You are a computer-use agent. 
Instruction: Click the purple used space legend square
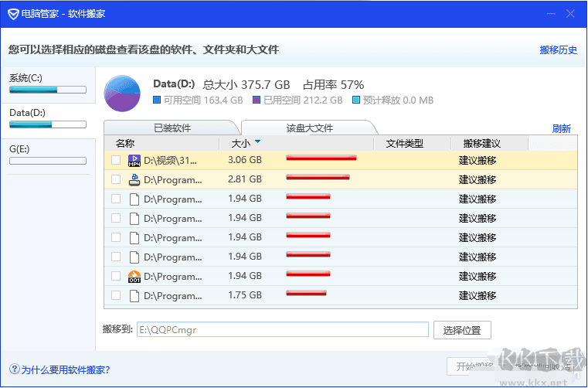point(255,100)
